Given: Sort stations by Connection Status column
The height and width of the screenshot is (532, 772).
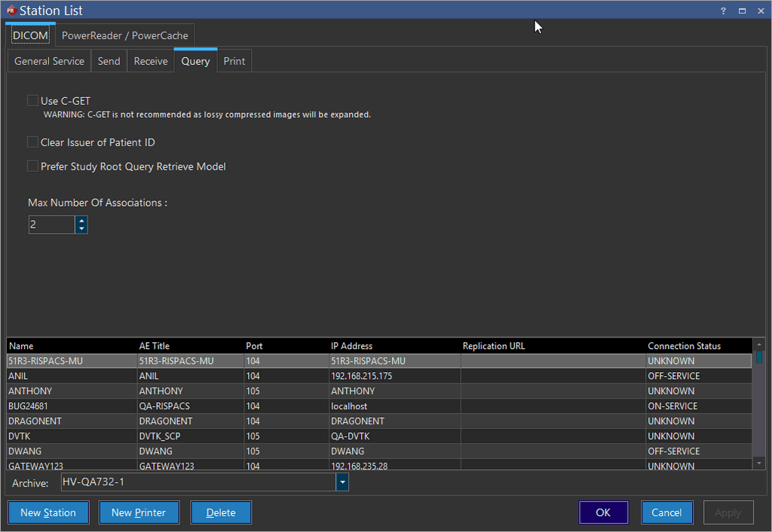Looking at the screenshot, I should [x=684, y=346].
